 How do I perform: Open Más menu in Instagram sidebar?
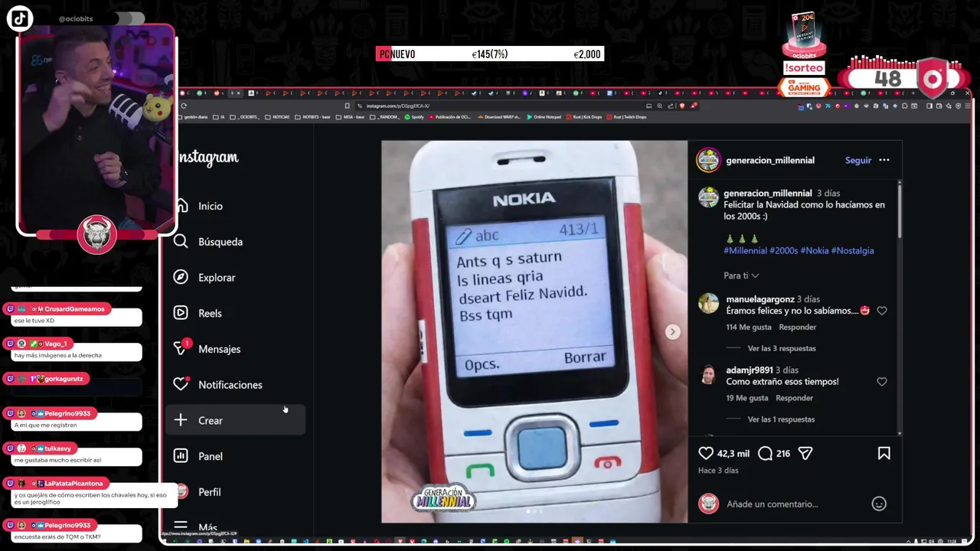[198, 527]
